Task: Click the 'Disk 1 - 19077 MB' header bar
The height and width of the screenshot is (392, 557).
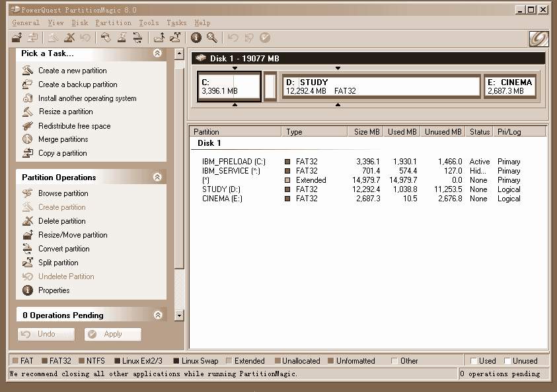Action: point(368,58)
